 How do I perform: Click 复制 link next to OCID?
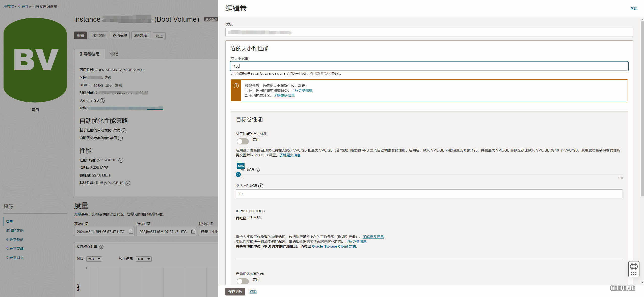(119, 85)
